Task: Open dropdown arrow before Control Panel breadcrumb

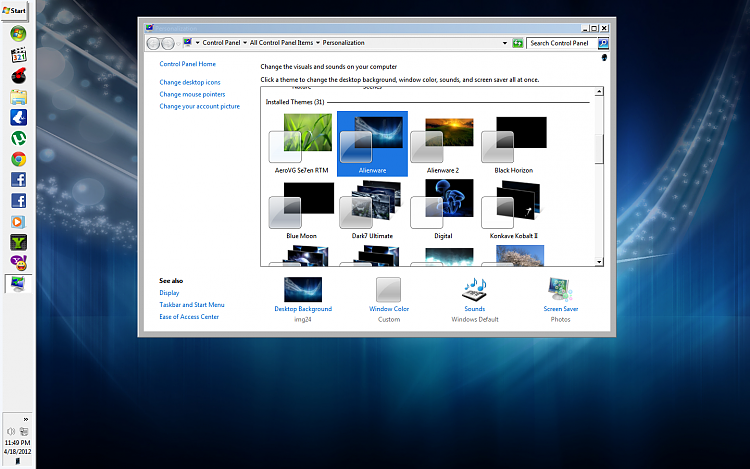Action: pos(197,43)
